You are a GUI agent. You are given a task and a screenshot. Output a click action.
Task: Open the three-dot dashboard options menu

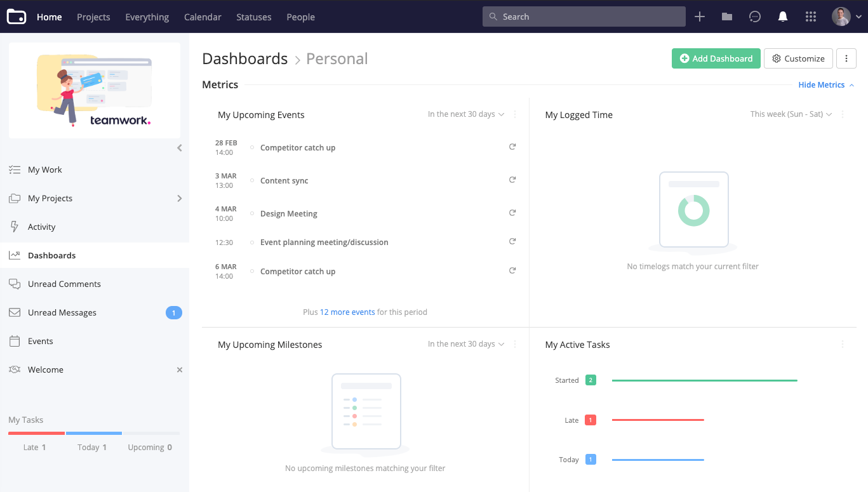[x=846, y=58]
